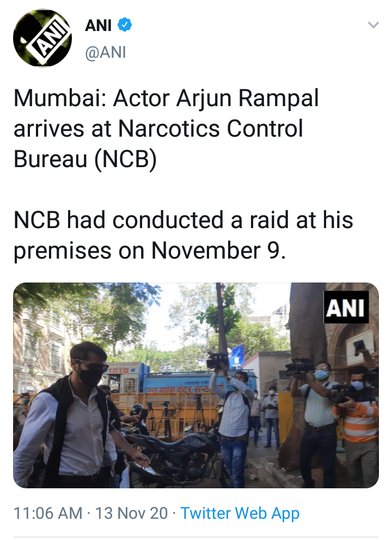392x540 pixels.
Task: Open the embedded tweet photo
Action: coord(196,385)
